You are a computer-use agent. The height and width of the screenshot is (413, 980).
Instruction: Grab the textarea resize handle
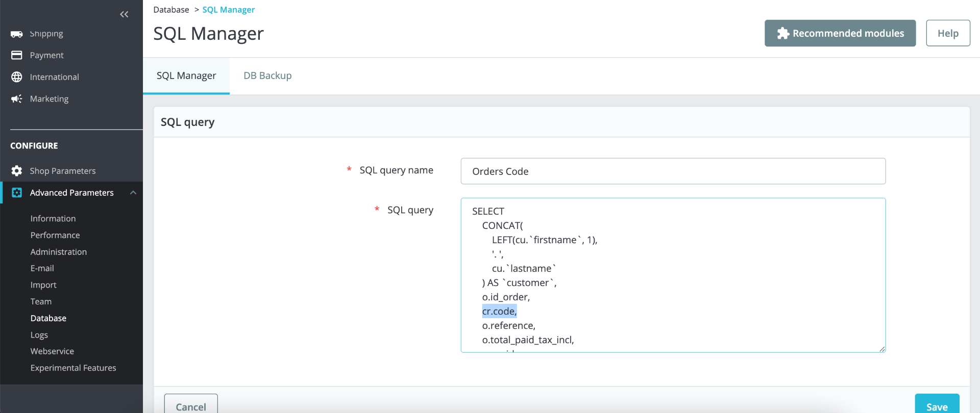(x=882, y=349)
